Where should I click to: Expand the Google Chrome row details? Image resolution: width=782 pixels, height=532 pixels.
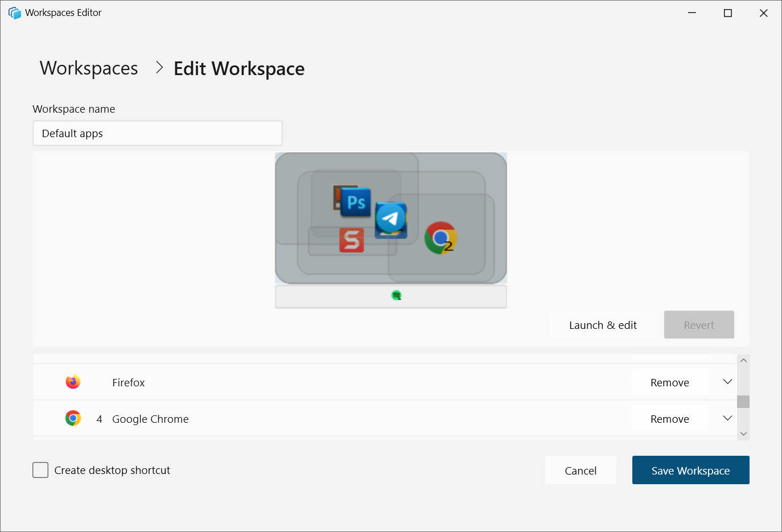pos(727,418)
